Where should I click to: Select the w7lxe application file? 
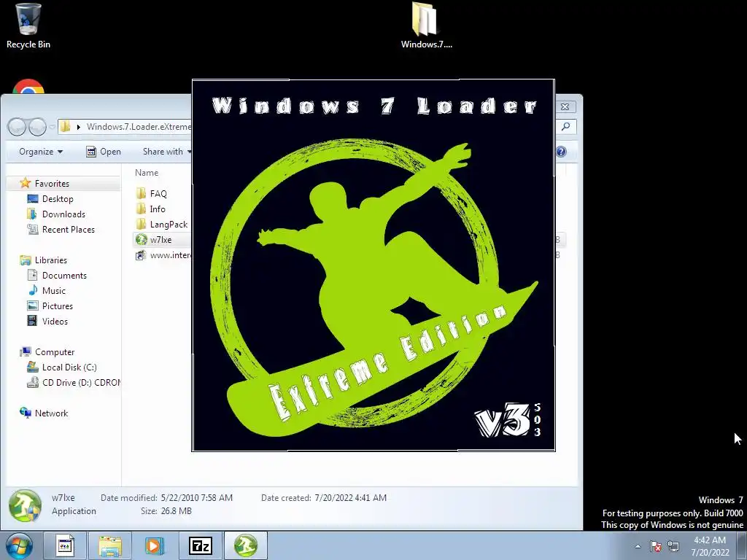(160, 239)
